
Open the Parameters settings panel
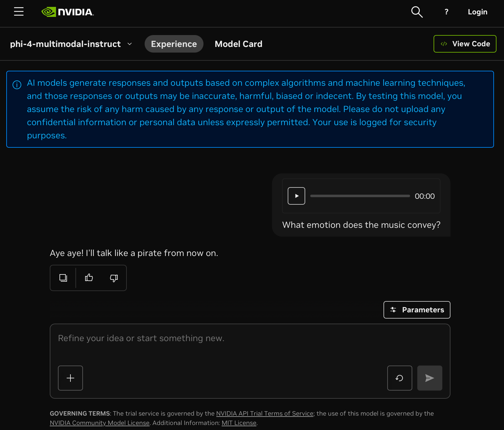click(x=417, y=310)
